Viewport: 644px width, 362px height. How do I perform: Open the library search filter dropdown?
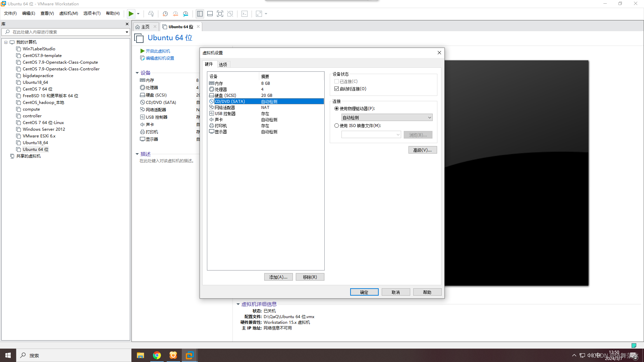127,32
